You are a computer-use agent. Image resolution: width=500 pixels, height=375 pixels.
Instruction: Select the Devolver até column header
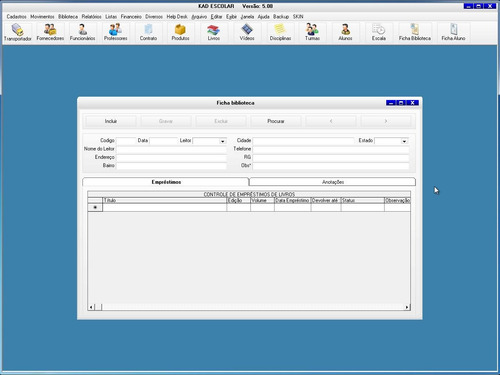pyautogui.click(x=326, y=200)
